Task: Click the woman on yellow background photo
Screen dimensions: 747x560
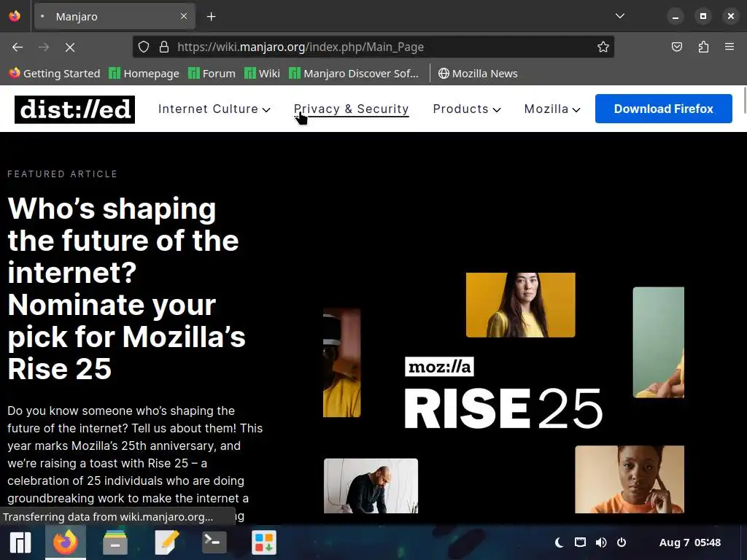Action: (520, 305)
